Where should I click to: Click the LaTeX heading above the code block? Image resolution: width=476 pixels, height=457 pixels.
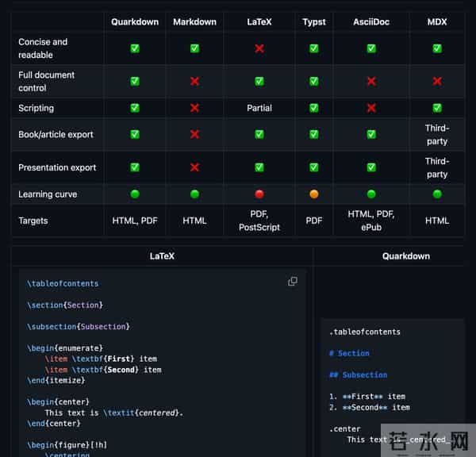click(162, 256)
